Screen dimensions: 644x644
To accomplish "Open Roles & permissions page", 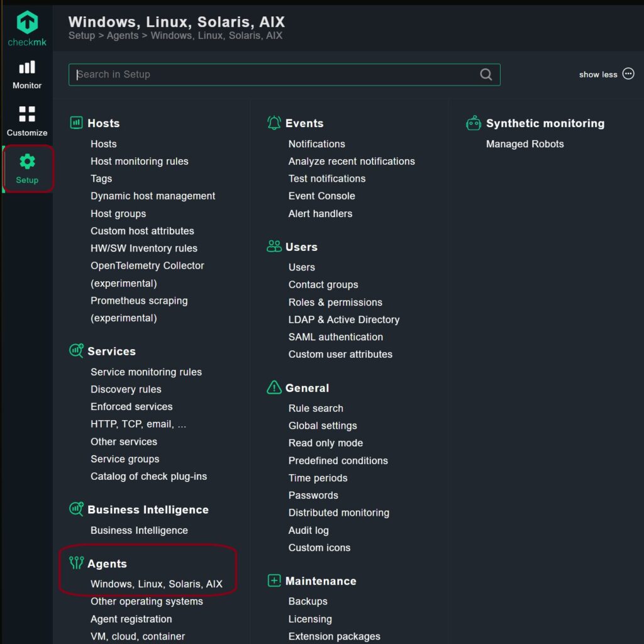I will point(335,302).
